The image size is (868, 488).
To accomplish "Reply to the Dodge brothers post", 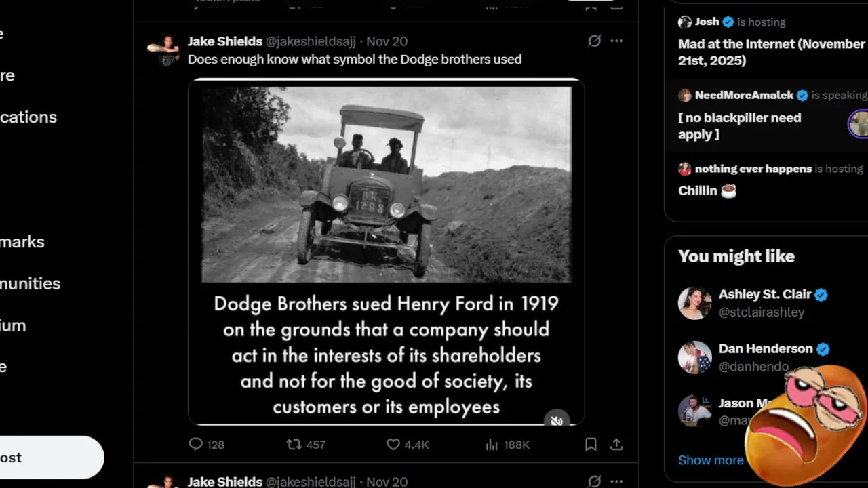I will coord(196,445).
